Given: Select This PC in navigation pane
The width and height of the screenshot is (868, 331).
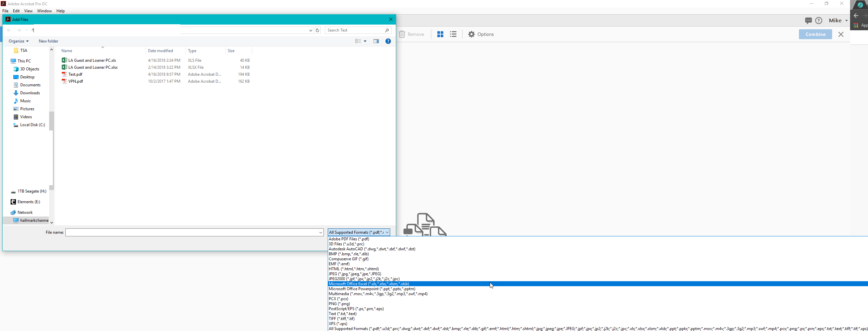Looking at the screenshot, I should click(x=21, y=61).
